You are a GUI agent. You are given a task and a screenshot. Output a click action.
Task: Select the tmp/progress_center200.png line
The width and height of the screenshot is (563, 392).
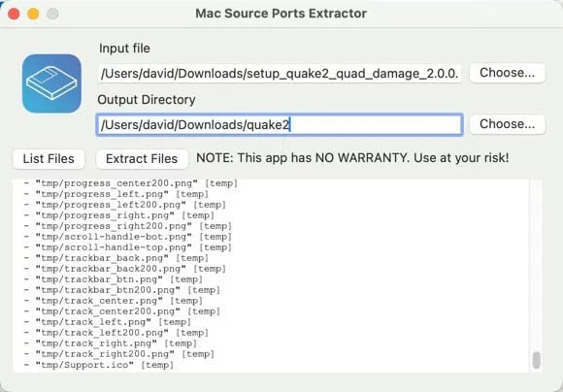coord(131,183)
